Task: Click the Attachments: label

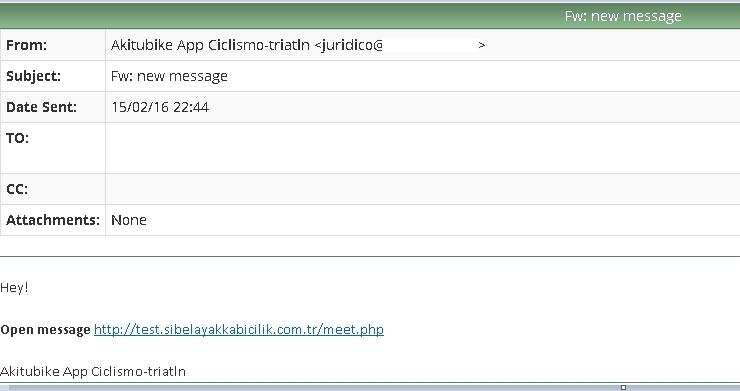Action: (x=53, y=220)
